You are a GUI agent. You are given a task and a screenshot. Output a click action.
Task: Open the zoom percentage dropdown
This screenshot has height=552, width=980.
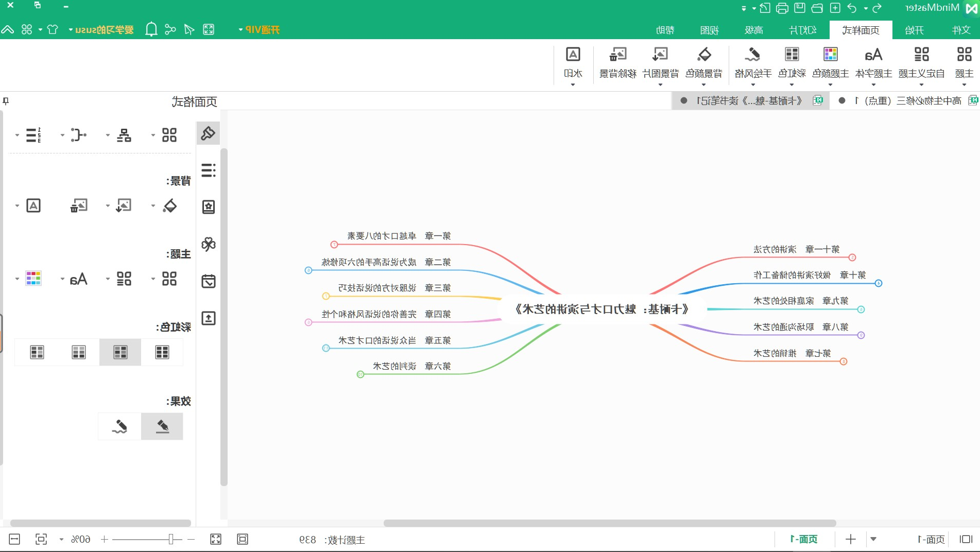(61, 540)
